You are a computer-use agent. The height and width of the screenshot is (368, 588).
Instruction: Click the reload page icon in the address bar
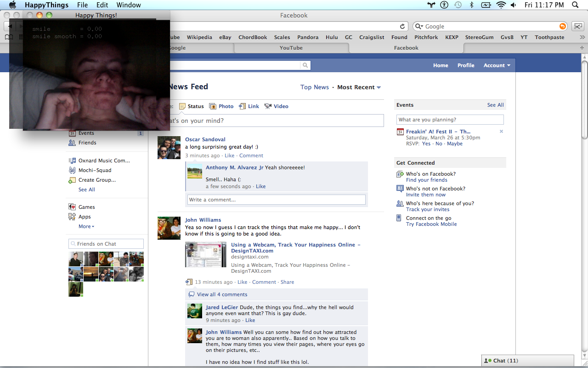(x=402, y=27)
